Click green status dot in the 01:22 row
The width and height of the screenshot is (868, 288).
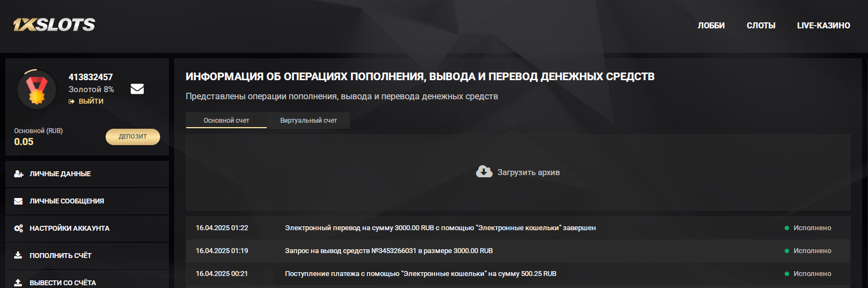click(787, 228)
